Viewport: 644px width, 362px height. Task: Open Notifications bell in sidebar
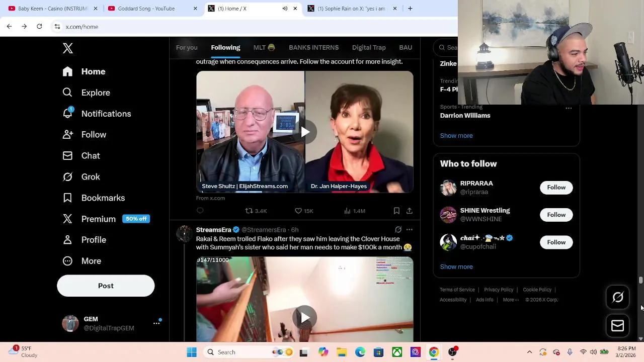point(67,114)
